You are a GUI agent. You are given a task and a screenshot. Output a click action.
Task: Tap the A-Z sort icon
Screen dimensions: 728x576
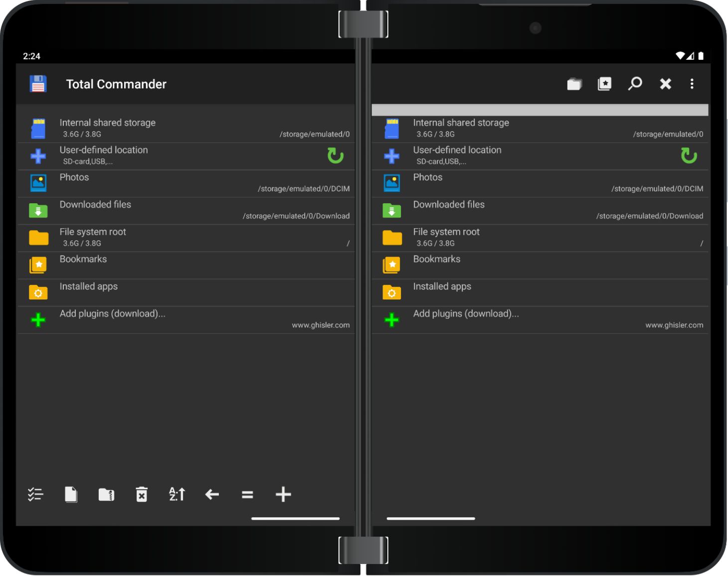(177, 494)
